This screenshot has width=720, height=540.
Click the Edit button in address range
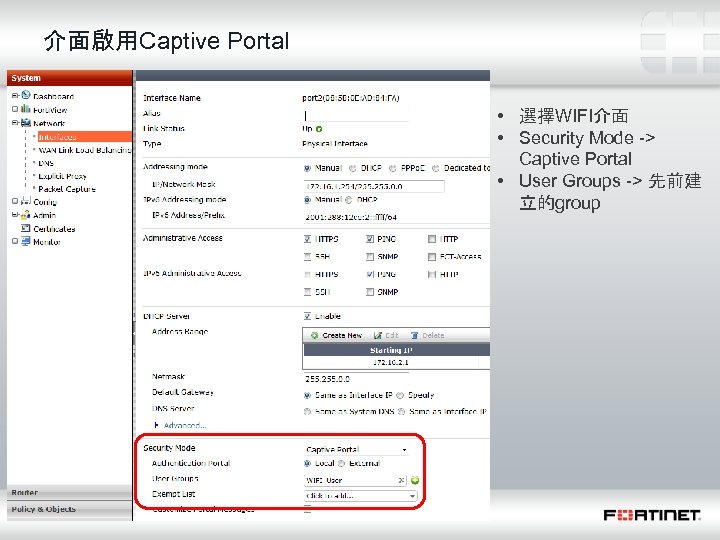[x=386, y=336]
